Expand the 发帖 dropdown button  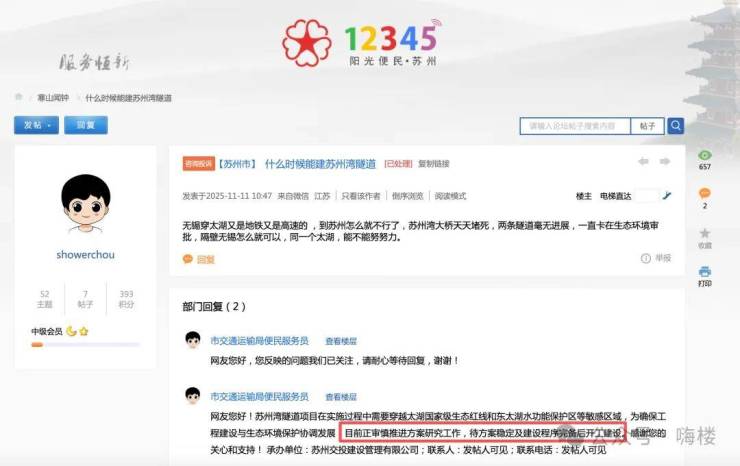coord(36,125)
